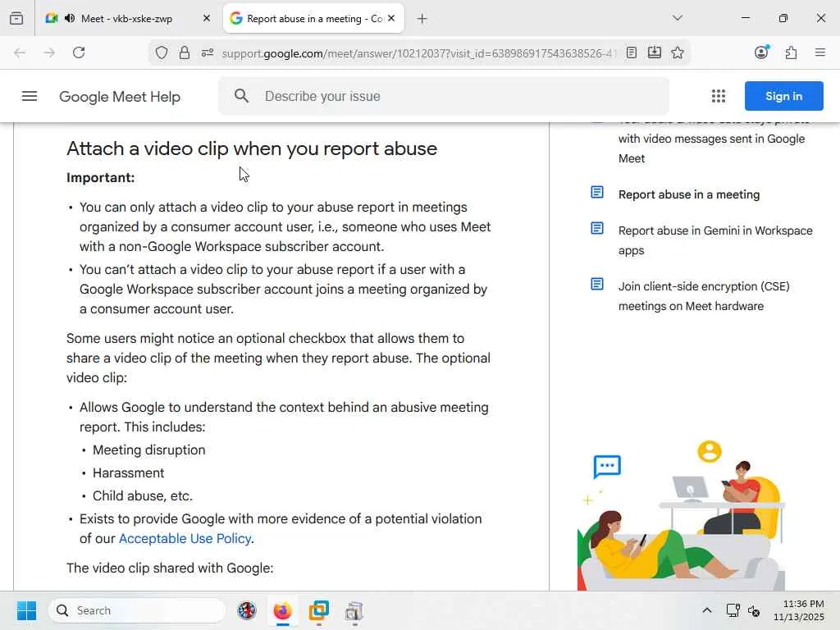Click the Sign in button

783,96
